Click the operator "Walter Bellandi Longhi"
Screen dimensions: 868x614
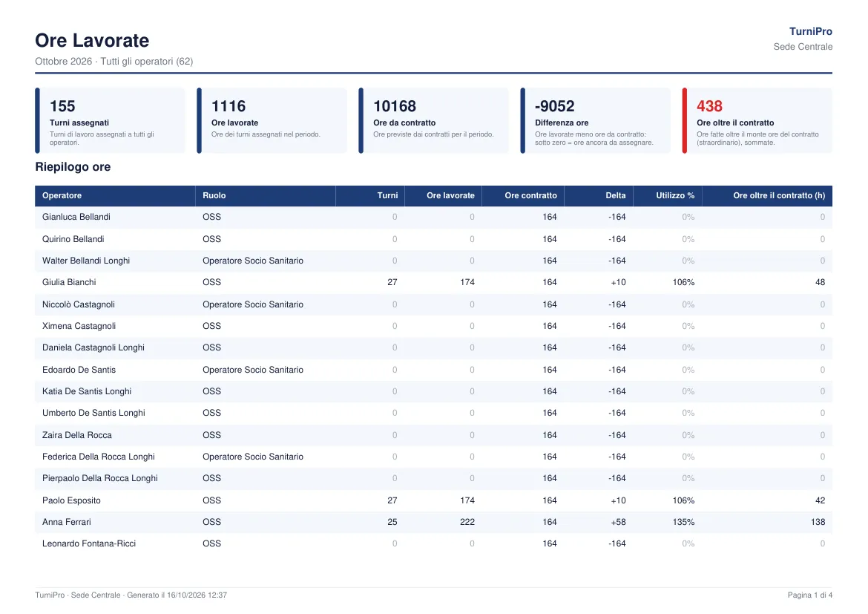[86, 261]
